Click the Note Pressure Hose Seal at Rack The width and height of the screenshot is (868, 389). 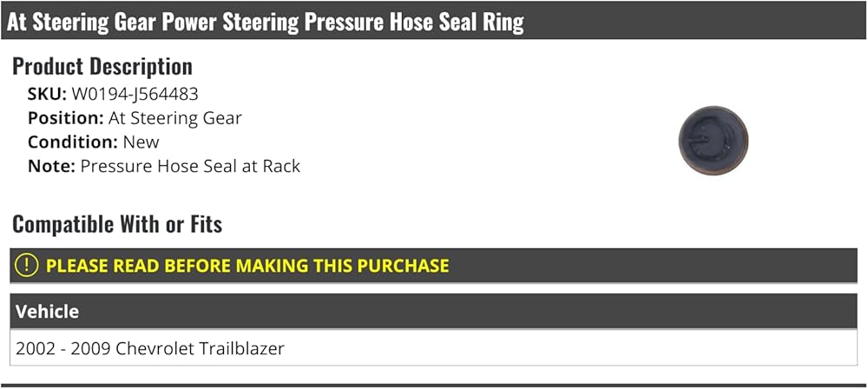pos(164,166)
